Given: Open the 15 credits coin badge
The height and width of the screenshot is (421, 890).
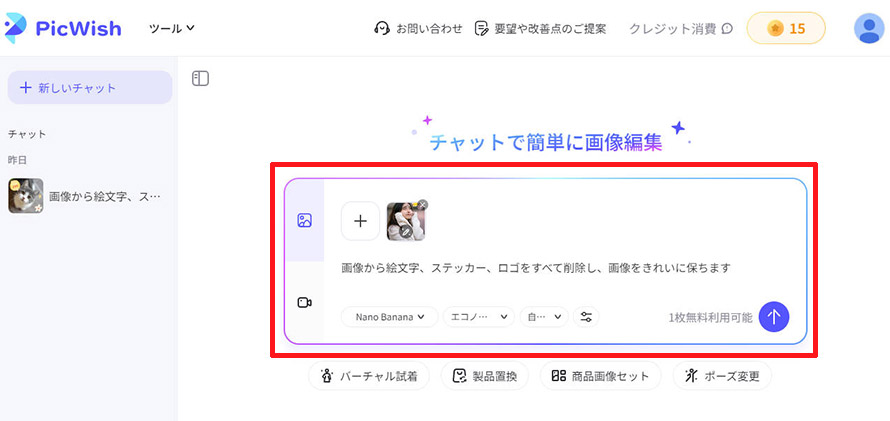Looking at the screenshot, I should (786, 28).
